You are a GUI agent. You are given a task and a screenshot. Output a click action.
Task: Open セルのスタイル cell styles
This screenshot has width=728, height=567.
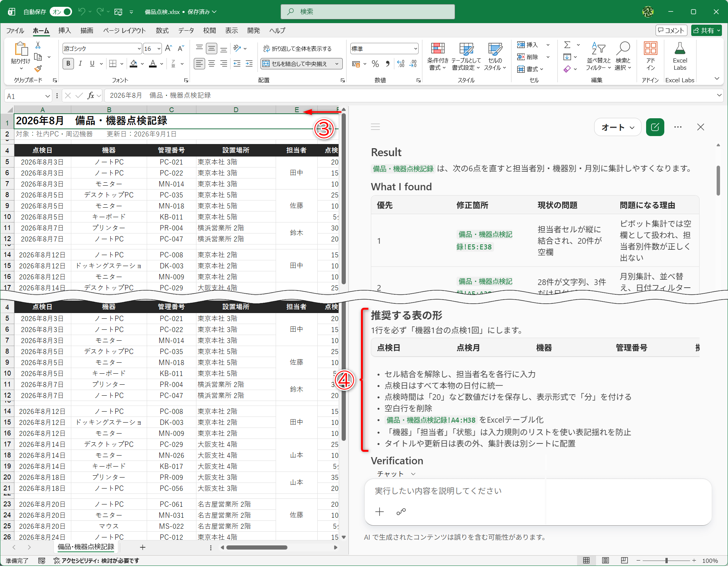[x=495, y=56]
